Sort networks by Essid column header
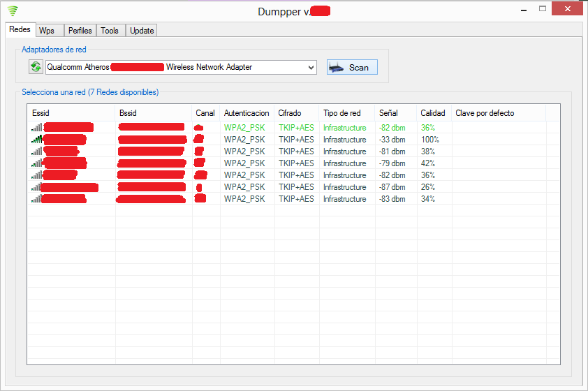Viewport: 588px width, 391px height. [x=70, y=113]
